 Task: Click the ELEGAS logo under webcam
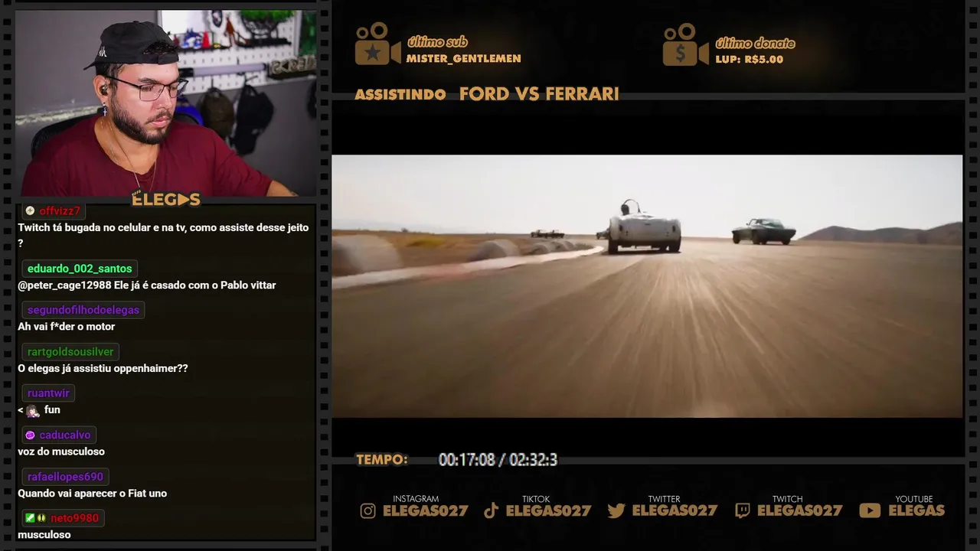166,200
